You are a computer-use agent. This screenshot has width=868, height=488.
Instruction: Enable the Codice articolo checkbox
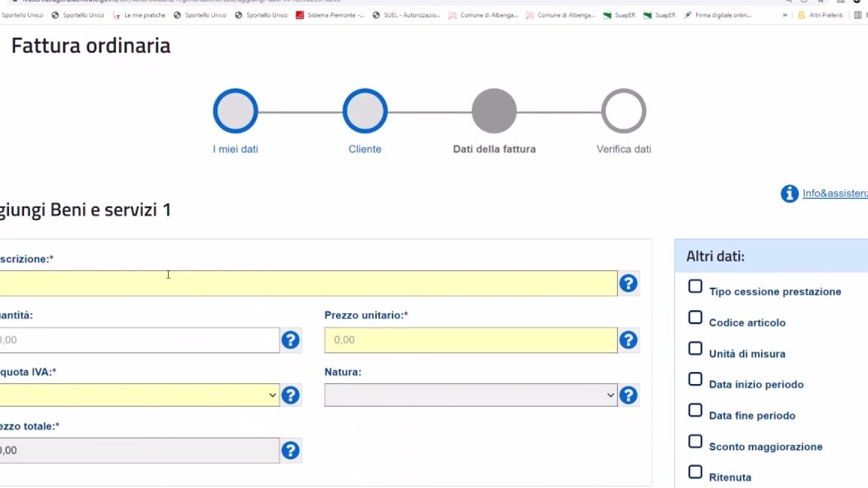tap(695, 318)
